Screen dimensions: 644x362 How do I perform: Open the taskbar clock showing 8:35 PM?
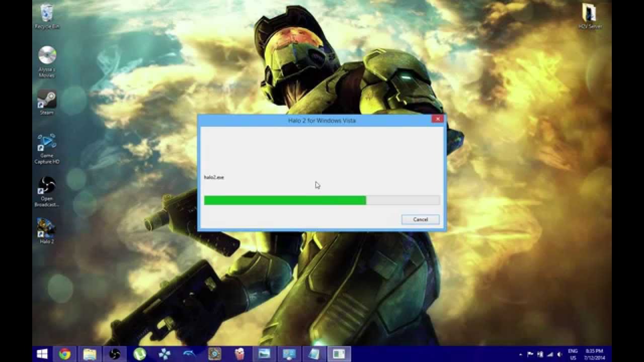point(595,354)
